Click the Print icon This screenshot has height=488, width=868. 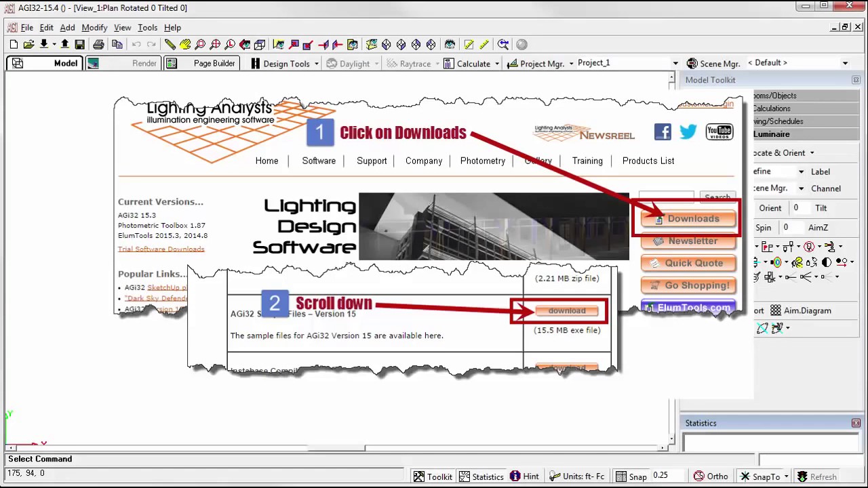(x=99, y=45)
